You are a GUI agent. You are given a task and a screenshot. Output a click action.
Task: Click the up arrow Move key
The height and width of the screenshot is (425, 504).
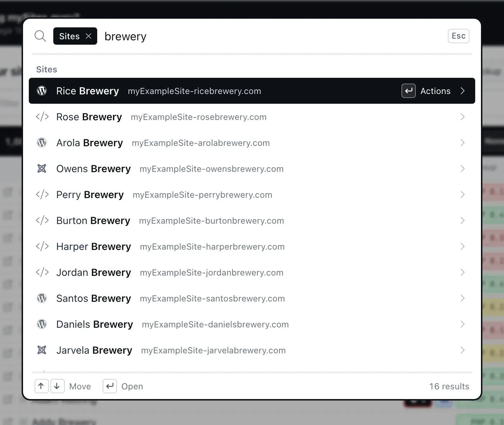(x=41, y=386)
